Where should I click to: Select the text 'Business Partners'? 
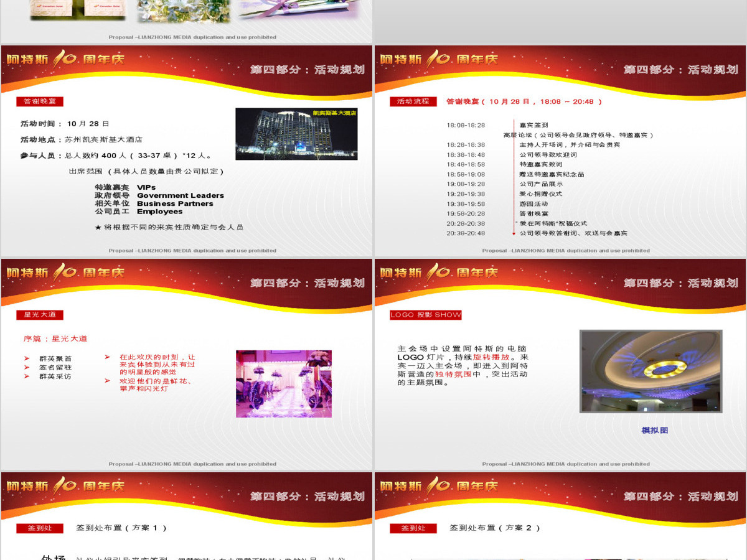[x=175, y=203]
